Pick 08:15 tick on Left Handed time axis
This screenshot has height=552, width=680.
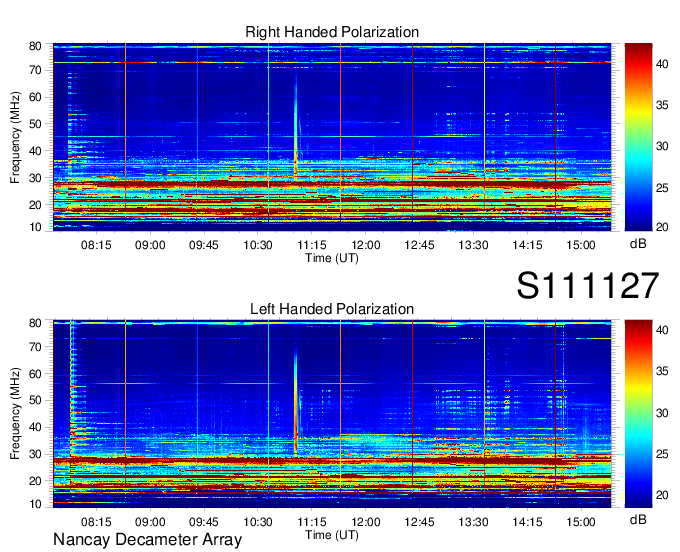pyautogui.click(x=96, y=522)
